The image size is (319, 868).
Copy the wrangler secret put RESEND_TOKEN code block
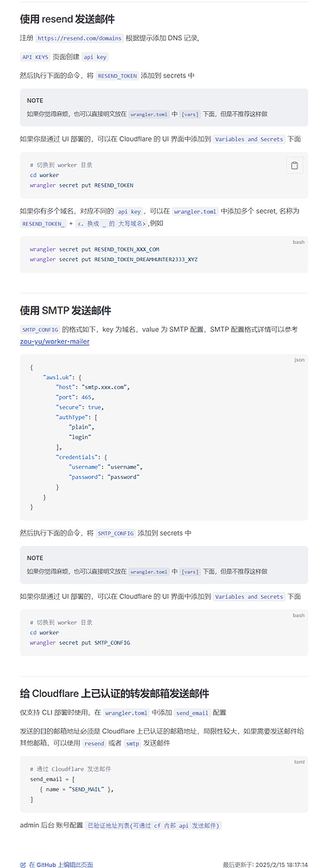(295, 165)
